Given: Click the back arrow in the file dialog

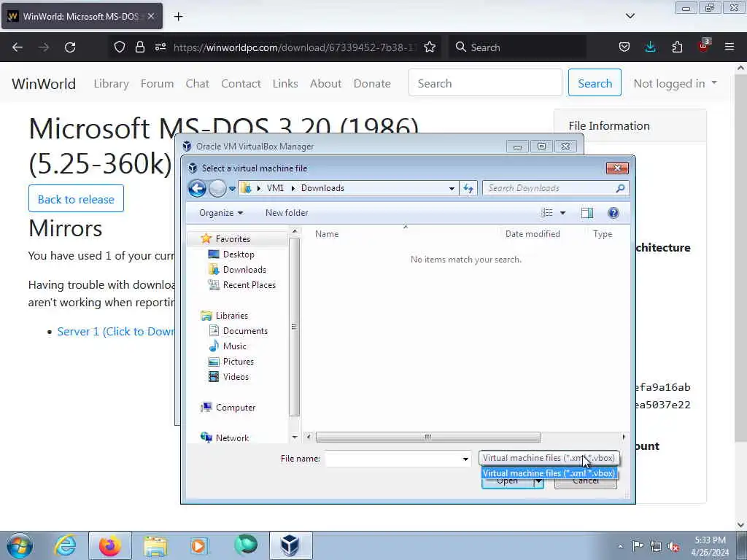Looking at the screenshot, I should (197, 188).
